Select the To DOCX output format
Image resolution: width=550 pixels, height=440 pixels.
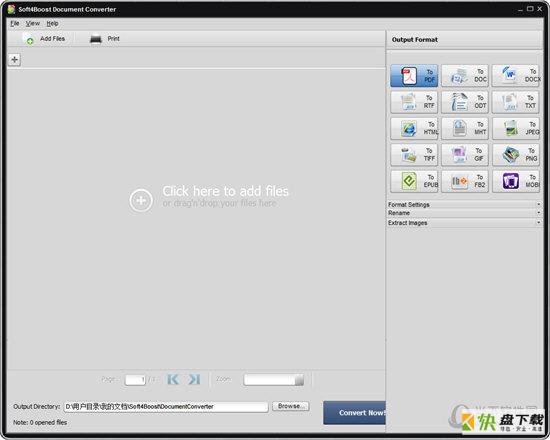(x=516, y=75)
